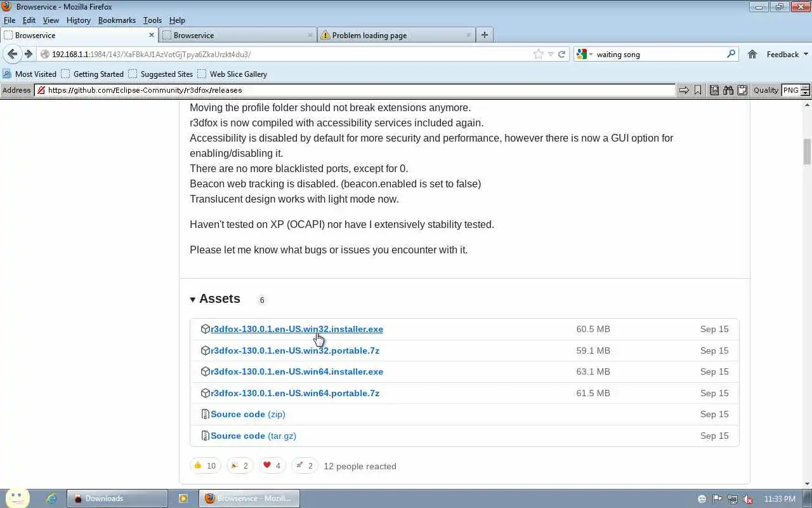Increase Quality setting with the up stepper
Screen dimensions: 812x508
(806, 87)
